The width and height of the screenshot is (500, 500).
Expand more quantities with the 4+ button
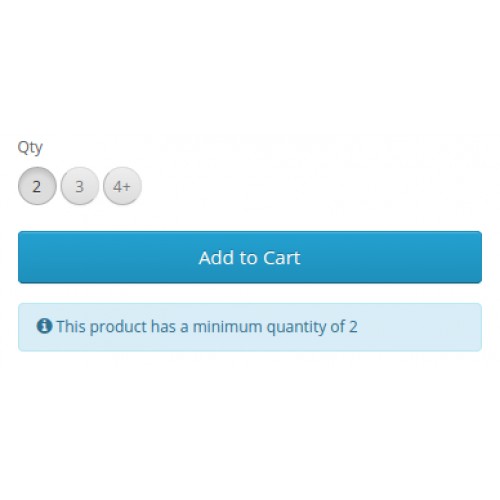coord(122,186)
